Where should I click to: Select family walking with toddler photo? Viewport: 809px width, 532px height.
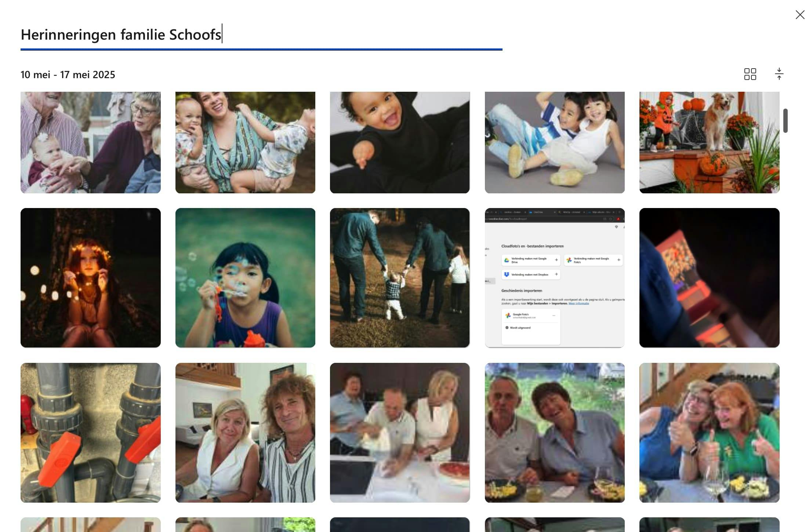click(400, 278)
